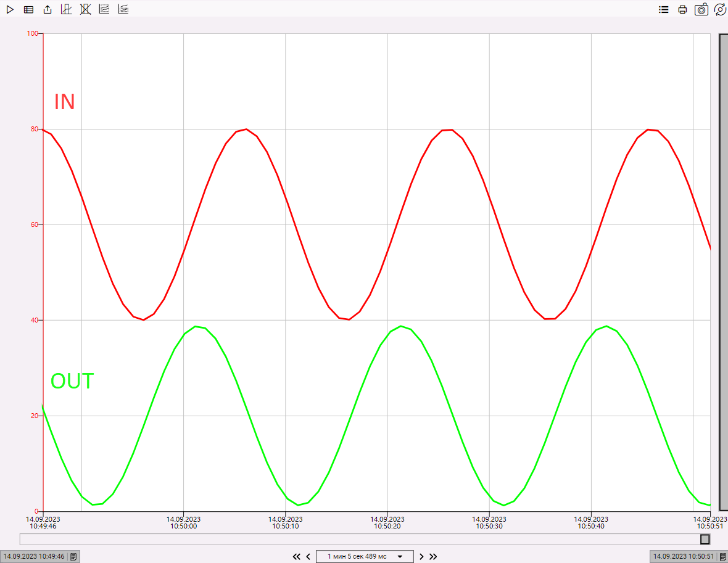Screen dimensions: 728x563
Task: Print the trend chart
Action: coord(682,9)
